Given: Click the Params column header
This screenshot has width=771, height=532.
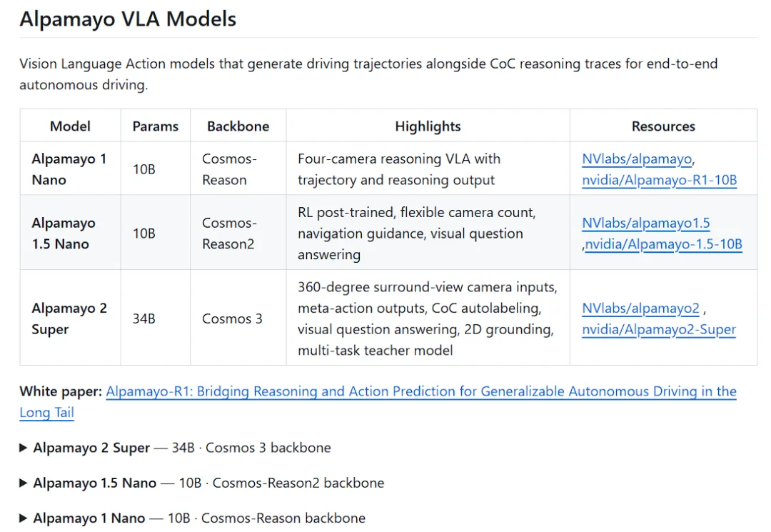Looking at the screenshot, I should (156, 126).
